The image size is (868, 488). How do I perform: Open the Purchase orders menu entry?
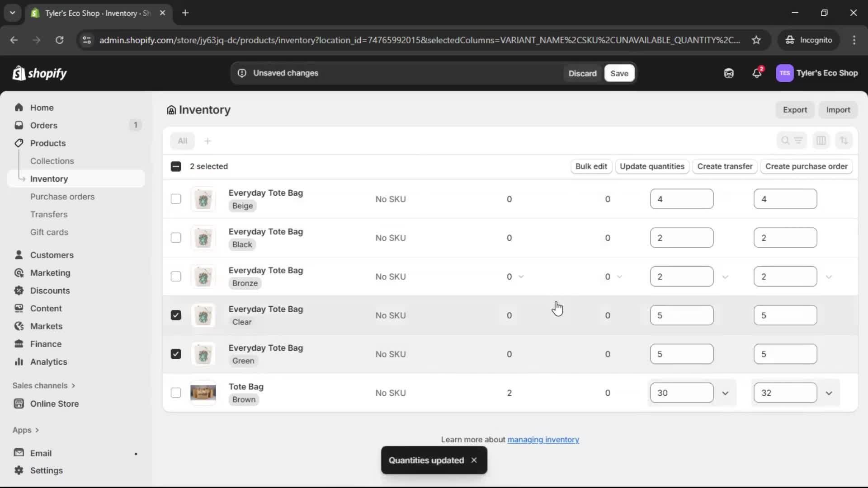click(x=62, y=197)
